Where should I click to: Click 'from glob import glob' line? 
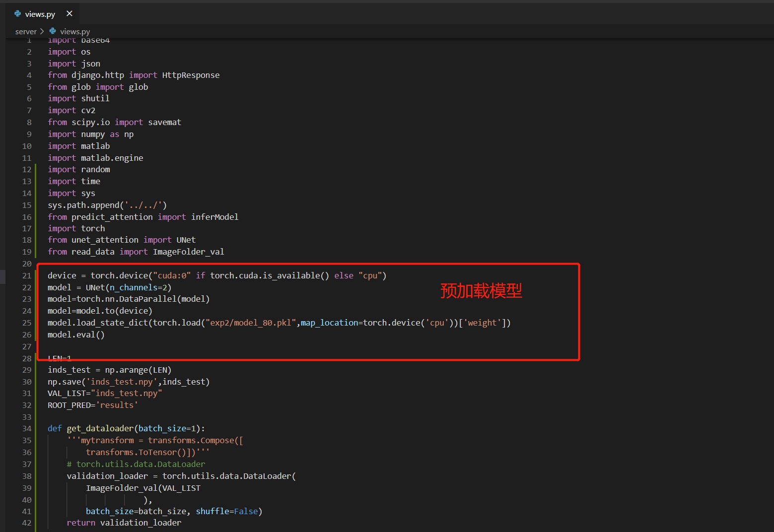[x=98, y=87]
